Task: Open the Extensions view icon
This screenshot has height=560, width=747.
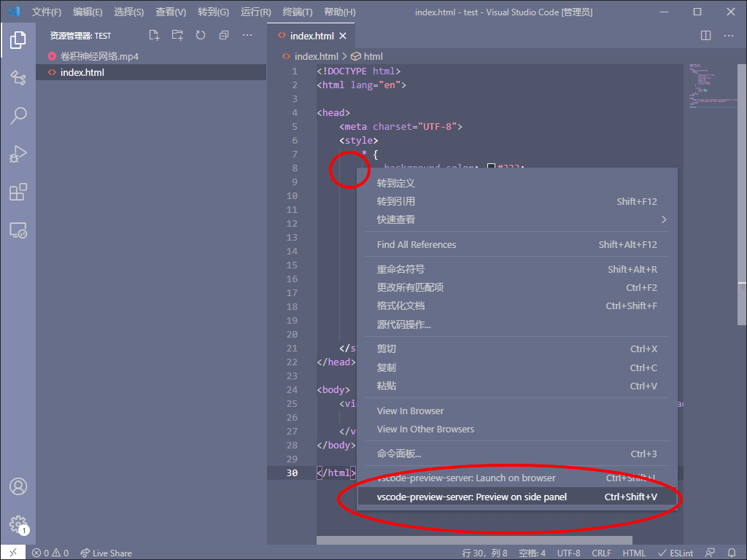Action: click(x=18, y=192)
